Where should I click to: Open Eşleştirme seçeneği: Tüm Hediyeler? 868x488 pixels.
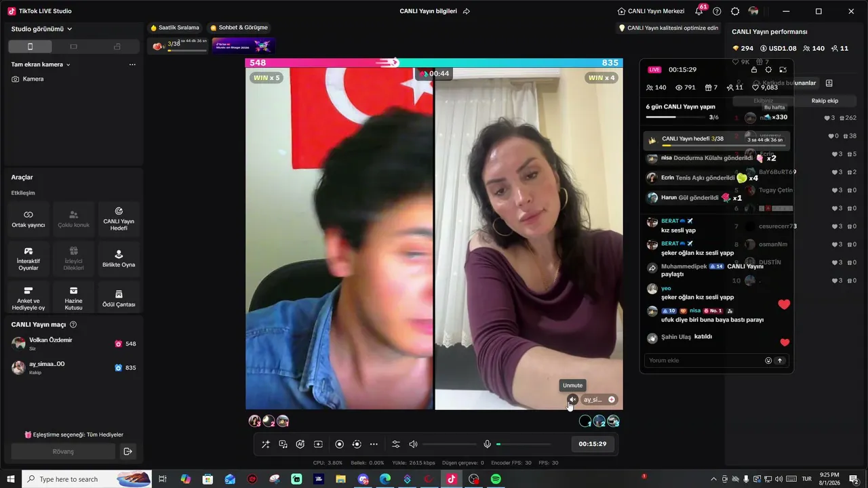click(x=74, y=434)
